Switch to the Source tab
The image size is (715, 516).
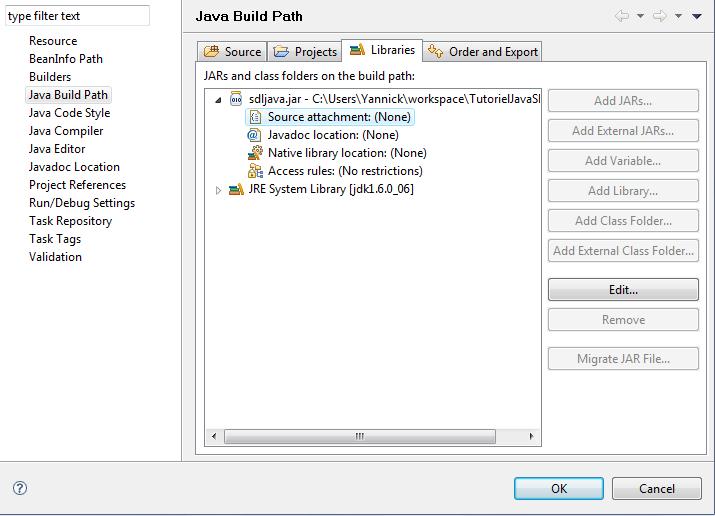pos(233,52)
